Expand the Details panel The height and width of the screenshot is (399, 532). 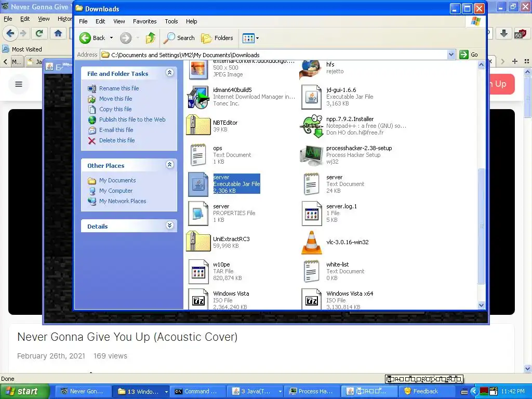(170, 225)
